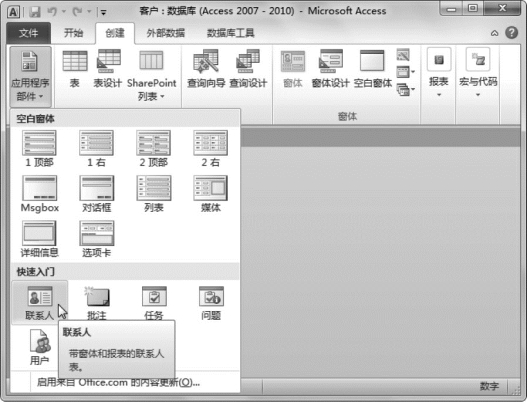Viewport: 527px width, 402px height.
Task: Open Access Help question mark
Action: click(x=512, y=33)
